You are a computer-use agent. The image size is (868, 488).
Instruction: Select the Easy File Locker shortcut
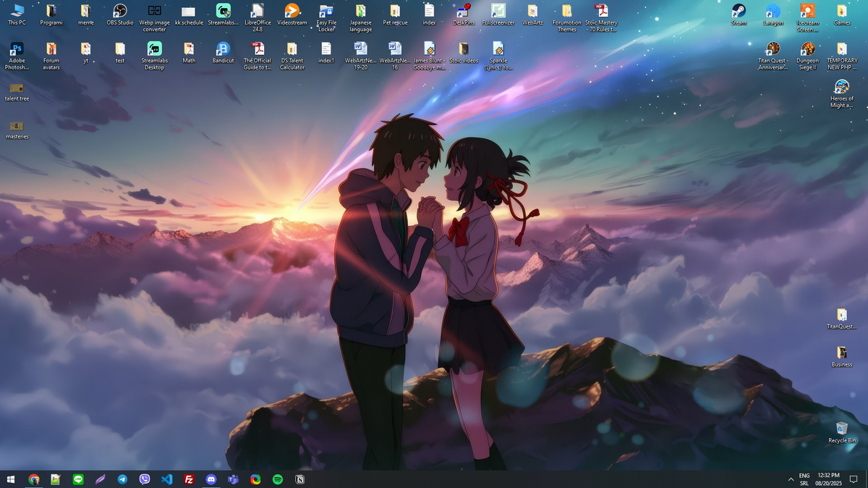click(x=326, y=18)
